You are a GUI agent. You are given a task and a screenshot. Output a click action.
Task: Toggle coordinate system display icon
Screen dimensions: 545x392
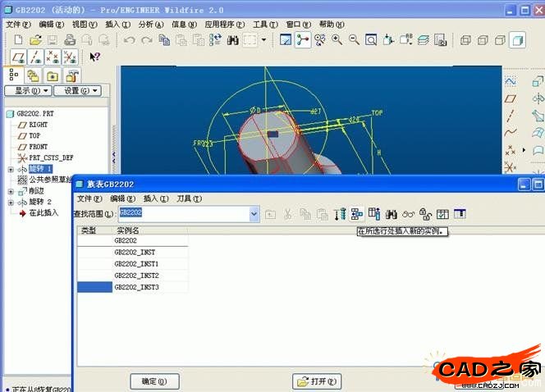tap(70, 57)
